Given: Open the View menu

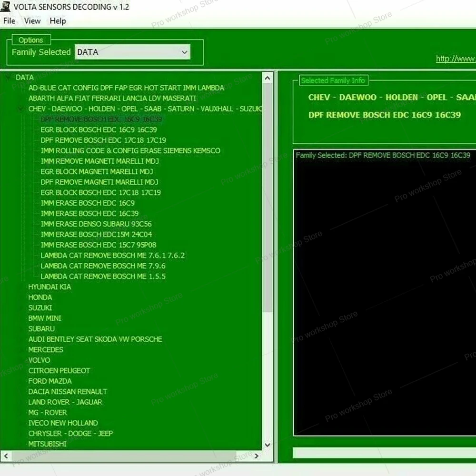Looking at the screenshot, I should [32, 21].
